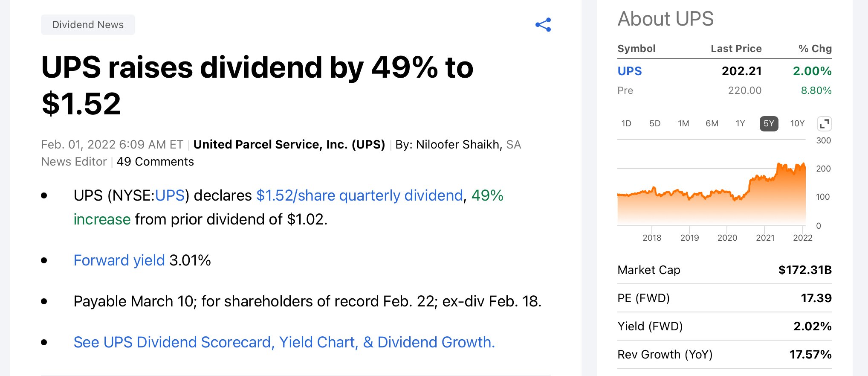Show the 10Y price chart

(x=797, y=124)
